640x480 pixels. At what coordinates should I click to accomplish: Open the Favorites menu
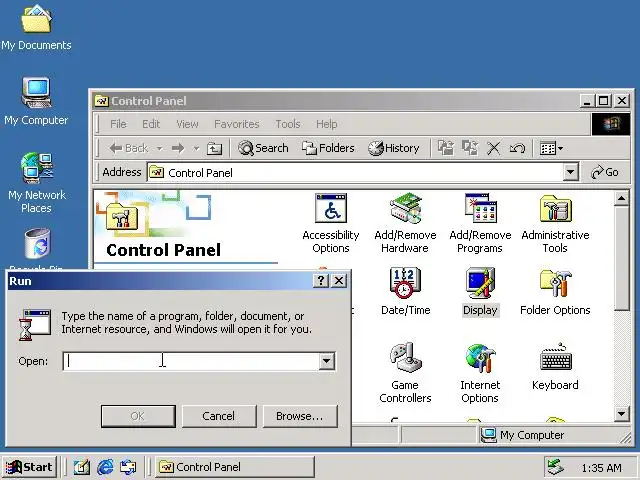[237, 124]
